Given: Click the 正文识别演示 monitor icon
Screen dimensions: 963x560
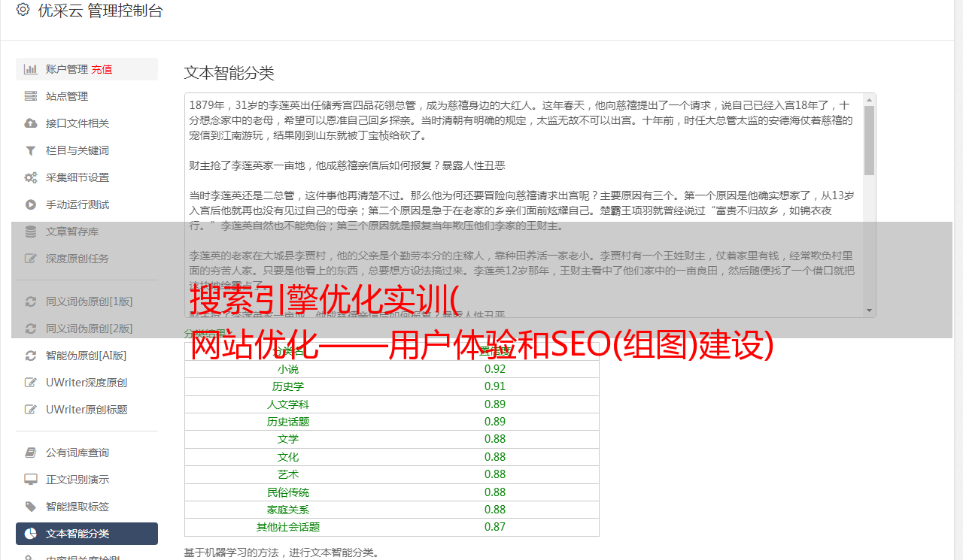Looking at the screenshot, I should point(31,480).
